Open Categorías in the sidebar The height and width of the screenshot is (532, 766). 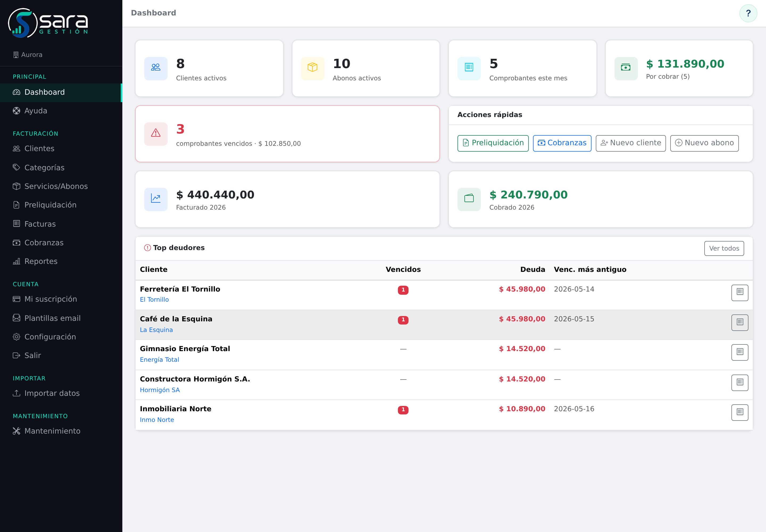61,167
